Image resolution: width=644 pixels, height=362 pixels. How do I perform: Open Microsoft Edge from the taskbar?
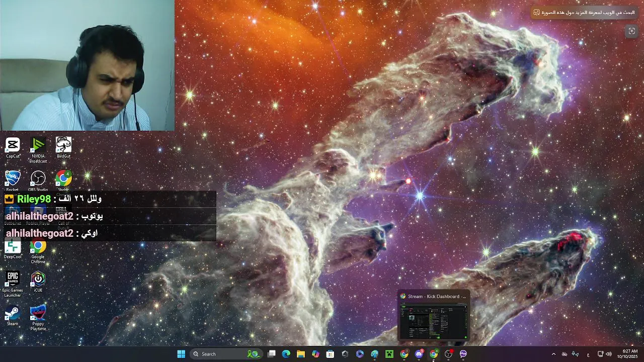pos(286,354)
